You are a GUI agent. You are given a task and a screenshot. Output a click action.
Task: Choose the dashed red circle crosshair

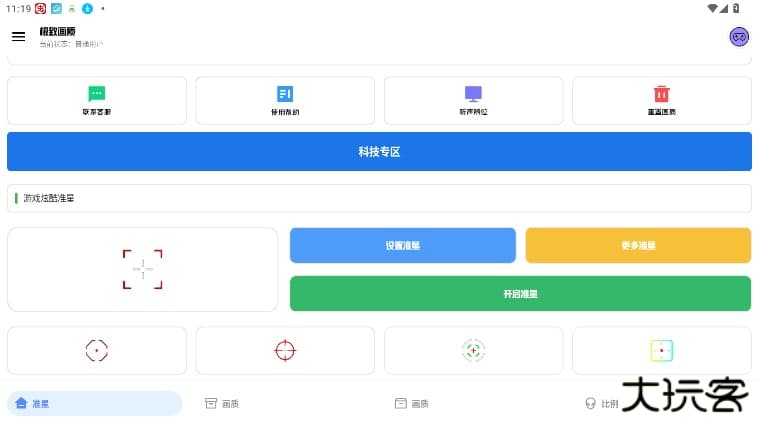[x=97, y=351]
